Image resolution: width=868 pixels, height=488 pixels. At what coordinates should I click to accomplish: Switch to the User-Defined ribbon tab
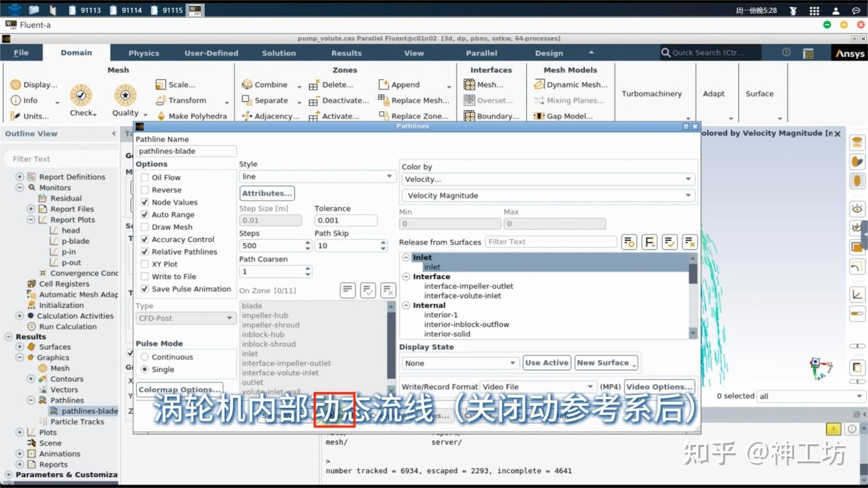[211, 53]
